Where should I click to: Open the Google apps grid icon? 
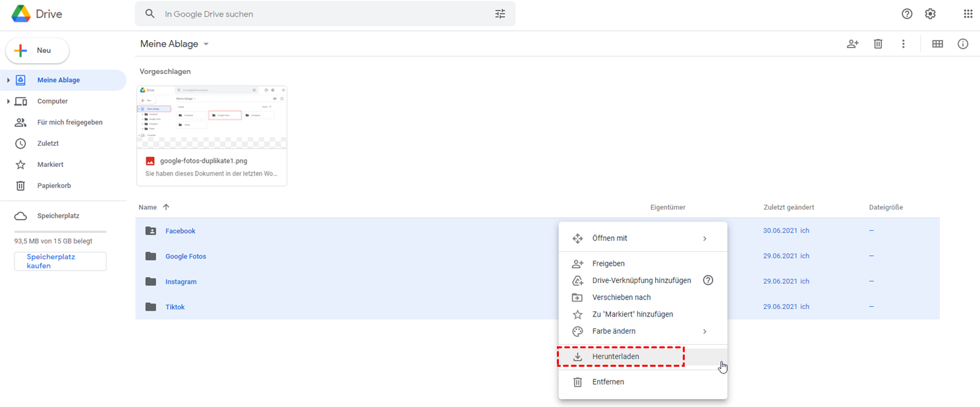click(x=967, y=14)
